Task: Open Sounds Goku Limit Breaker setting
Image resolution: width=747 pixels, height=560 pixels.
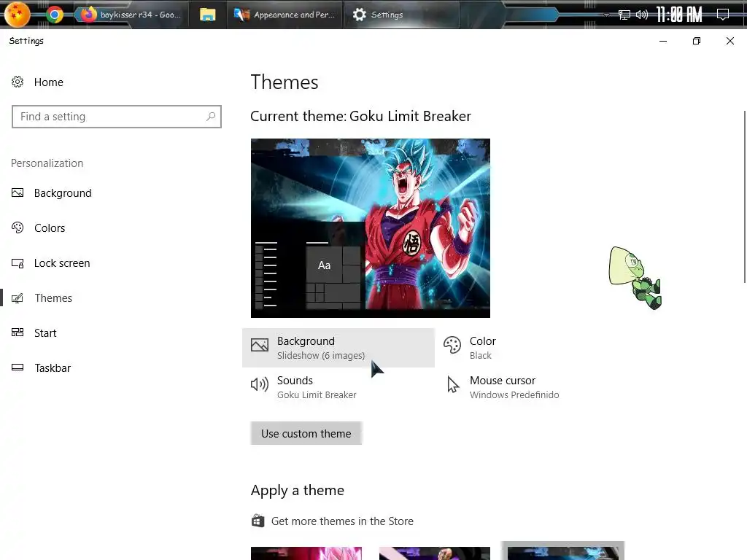Action: (317, 387)
